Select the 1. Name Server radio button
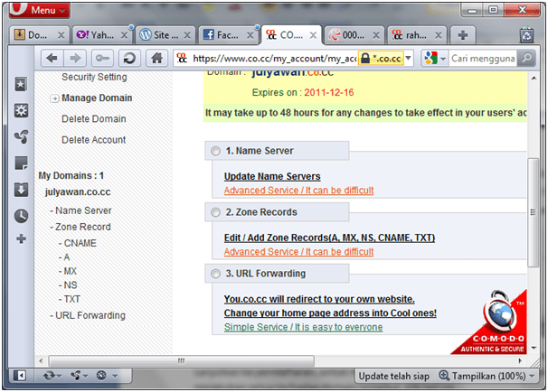 [x=214, y=150]
